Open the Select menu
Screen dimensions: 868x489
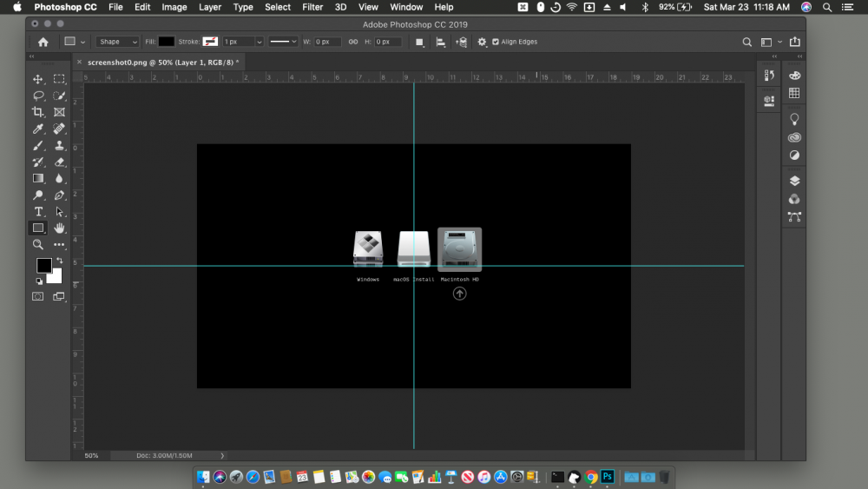pos(278,7)
